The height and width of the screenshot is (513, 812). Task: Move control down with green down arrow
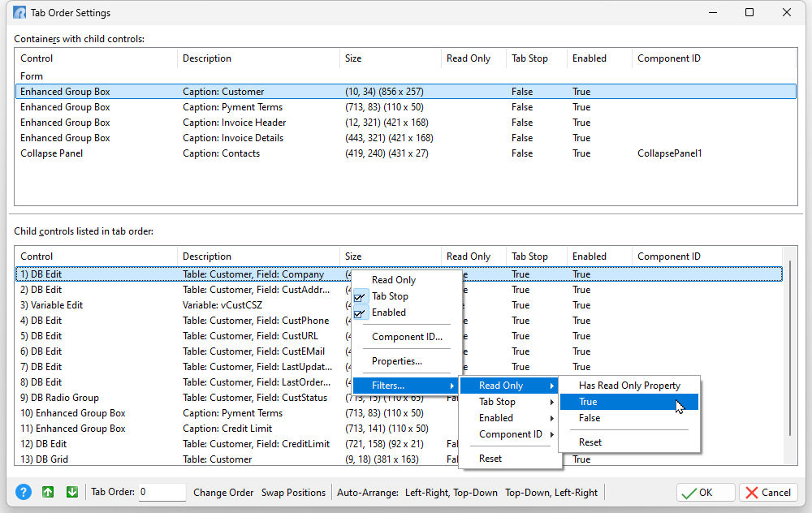(x=72, y=492)
